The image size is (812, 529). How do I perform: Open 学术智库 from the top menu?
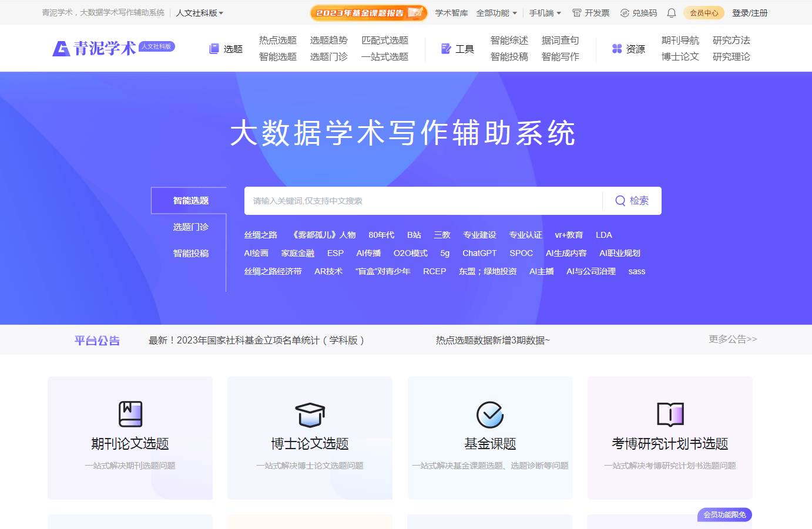pyautogui.click(x=451, y=12)
